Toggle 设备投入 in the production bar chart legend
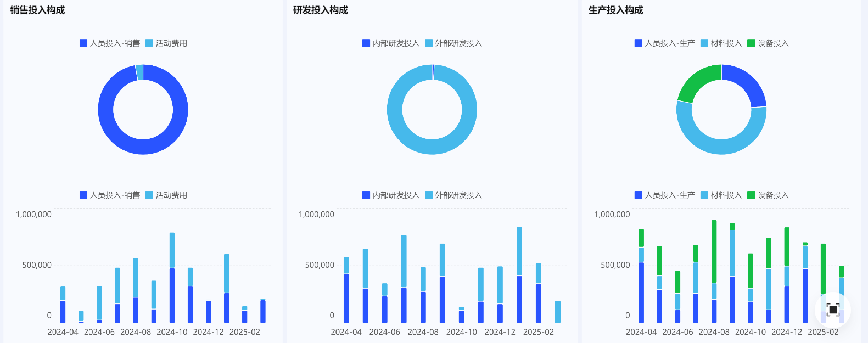This screenshot has height=343, width=868. tap(768, 195)
